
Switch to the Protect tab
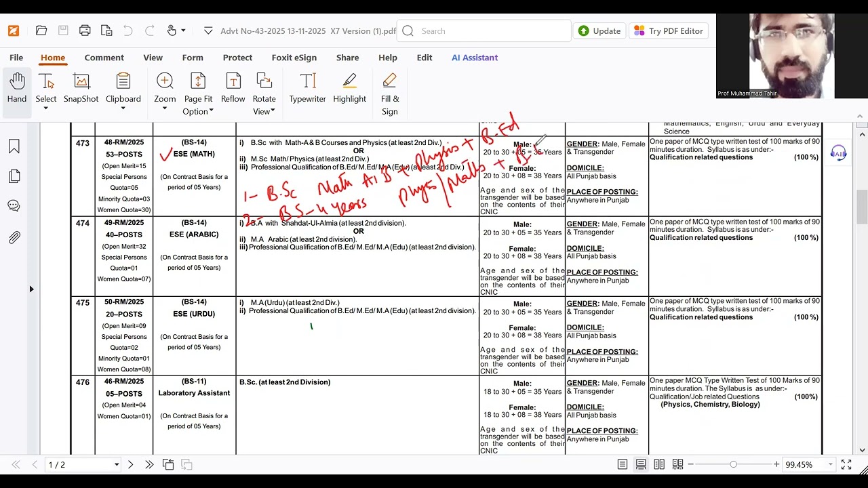[237, 58]
